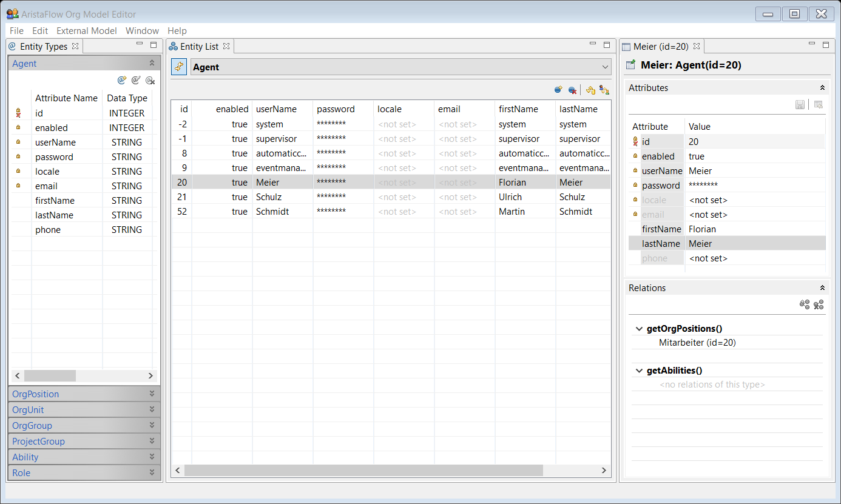Select the Mitarbeiter (id=20) relation
The image size is (841, 504).
(x=697, y=343)
